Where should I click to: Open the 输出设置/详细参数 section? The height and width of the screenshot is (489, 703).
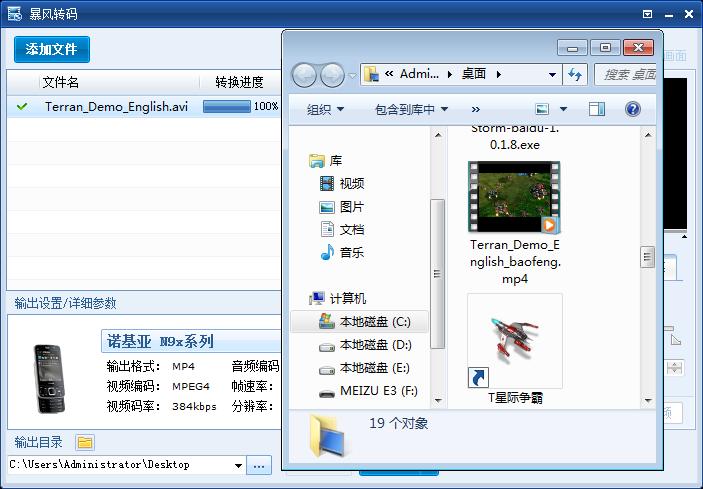point(65,303)
